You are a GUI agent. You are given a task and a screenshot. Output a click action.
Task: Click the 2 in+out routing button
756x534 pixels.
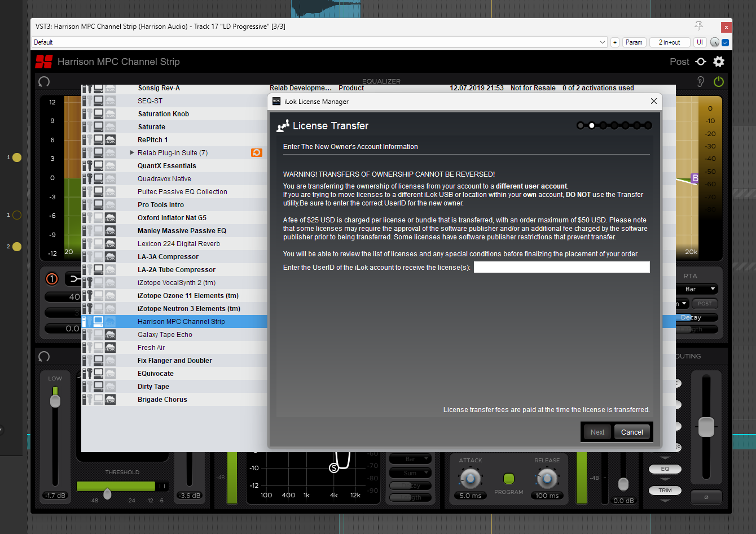670,42
